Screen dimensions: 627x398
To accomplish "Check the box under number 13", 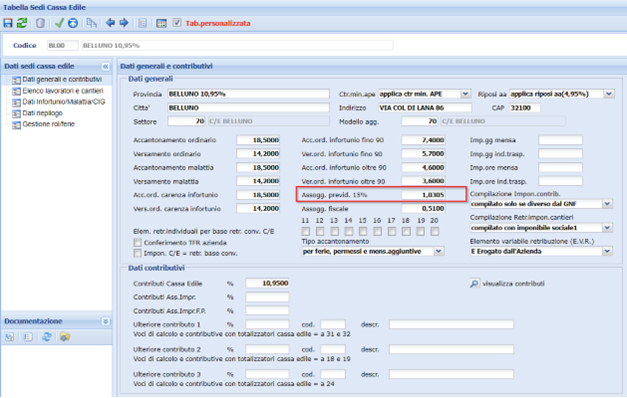I will click(x=334, y=231).
